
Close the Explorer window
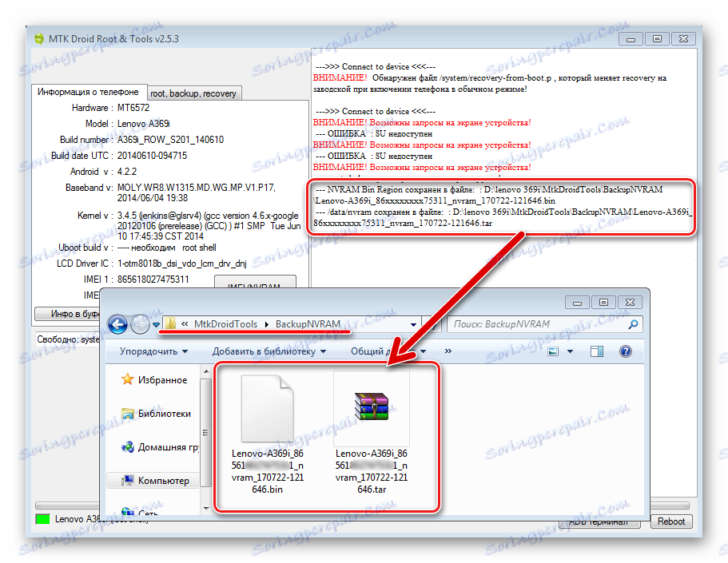tap(630, 303)
